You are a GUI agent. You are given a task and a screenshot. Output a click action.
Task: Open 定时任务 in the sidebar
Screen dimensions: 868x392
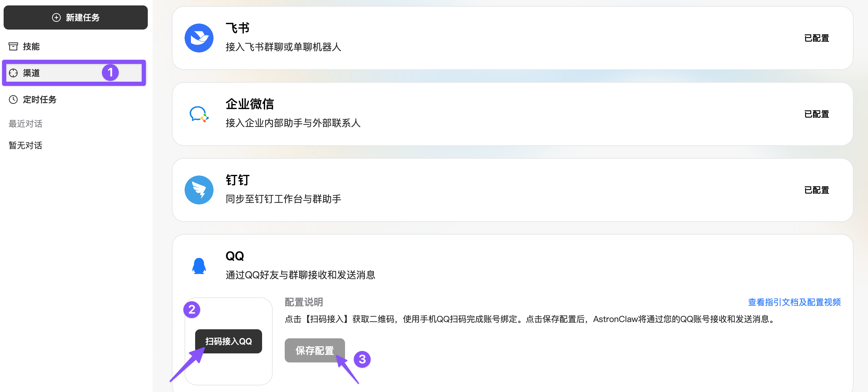click(x=75, y=99)
